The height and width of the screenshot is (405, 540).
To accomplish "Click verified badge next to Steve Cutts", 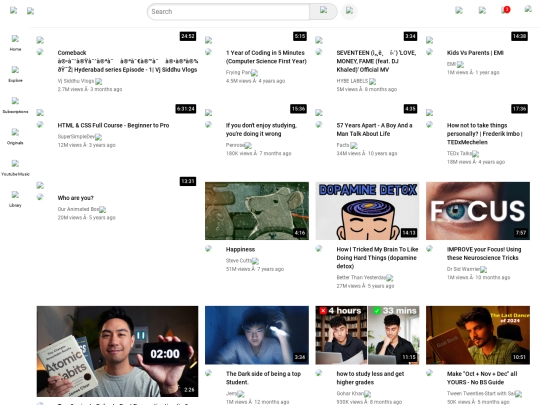I will point(255,261).
